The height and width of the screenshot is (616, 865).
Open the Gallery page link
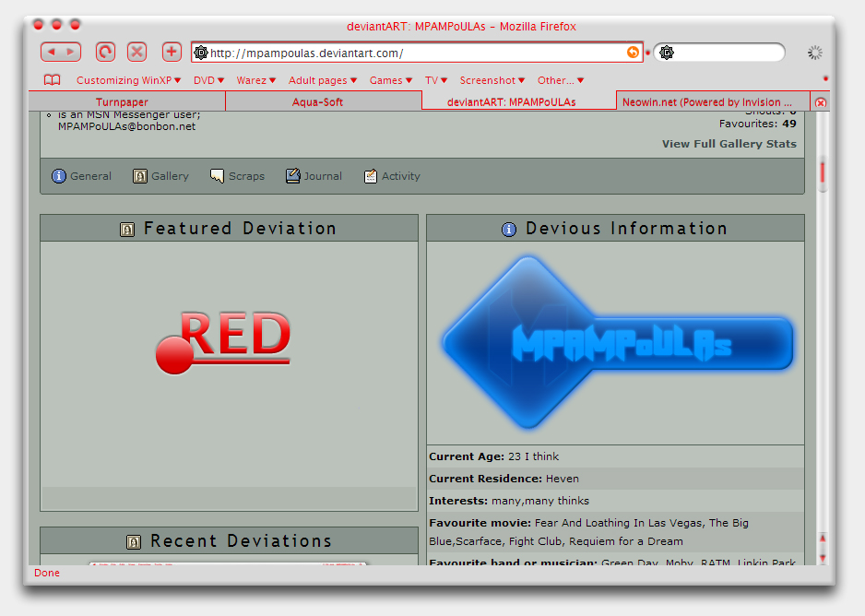click(x=169, y=176)
